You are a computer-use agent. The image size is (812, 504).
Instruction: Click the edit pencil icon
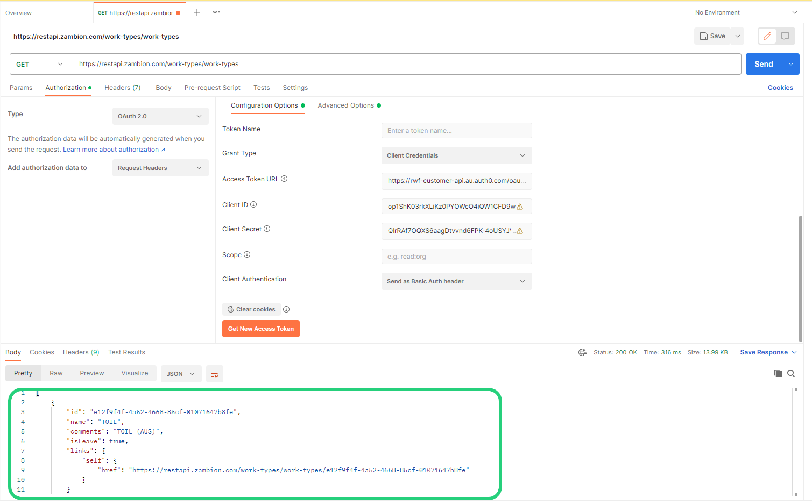(767, 36)
